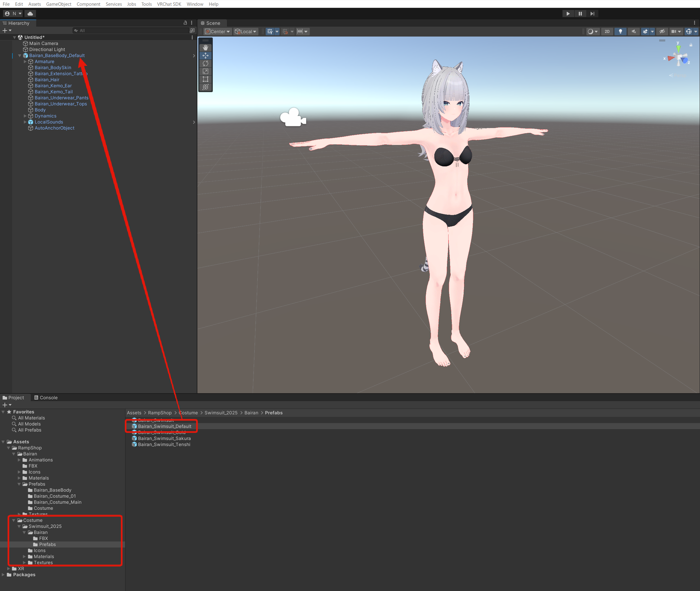Select the Rect transform tool
The image size is (700, 591).
pyautogui.click(x=206, y=79)
